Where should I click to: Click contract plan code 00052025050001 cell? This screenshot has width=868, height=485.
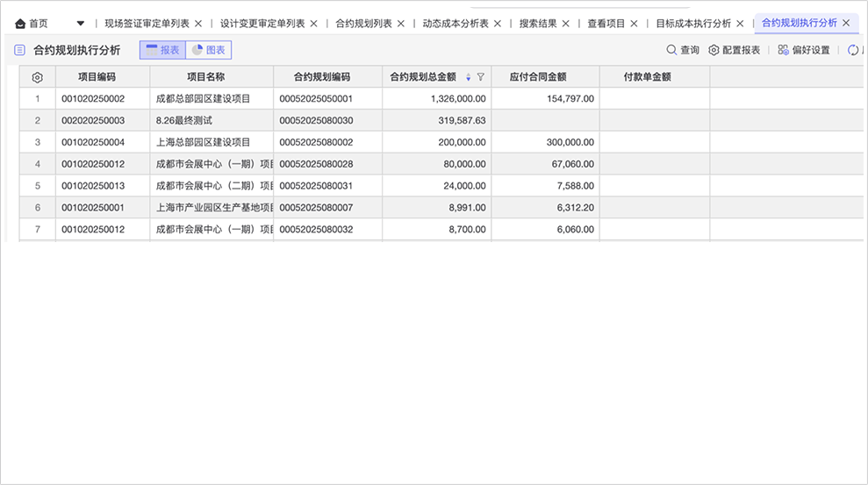click(x=316, y=99)
